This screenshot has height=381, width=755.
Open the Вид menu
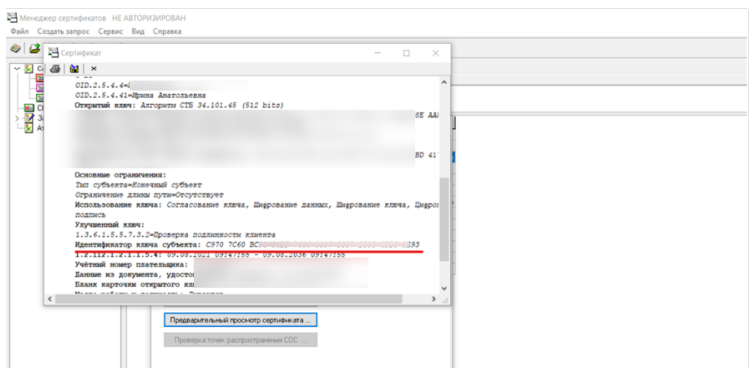(x=138, y=31)
